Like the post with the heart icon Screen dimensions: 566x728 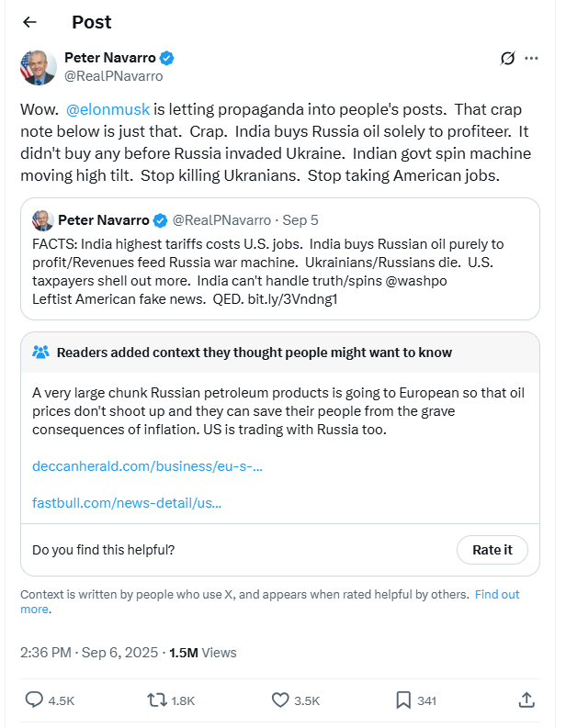(x=280, y=700)
